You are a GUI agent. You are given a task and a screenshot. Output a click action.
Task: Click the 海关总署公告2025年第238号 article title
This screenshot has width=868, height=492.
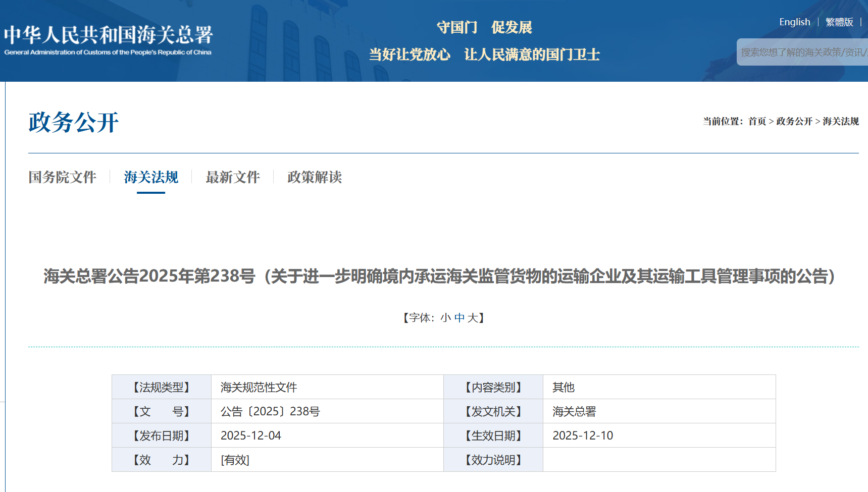439,277
